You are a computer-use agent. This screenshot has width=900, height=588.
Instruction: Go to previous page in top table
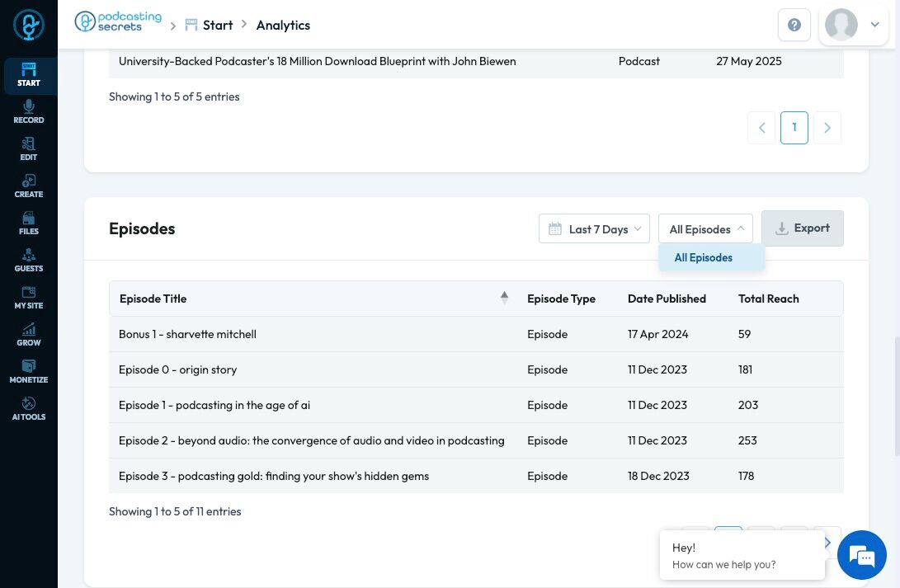coord(761,128)
